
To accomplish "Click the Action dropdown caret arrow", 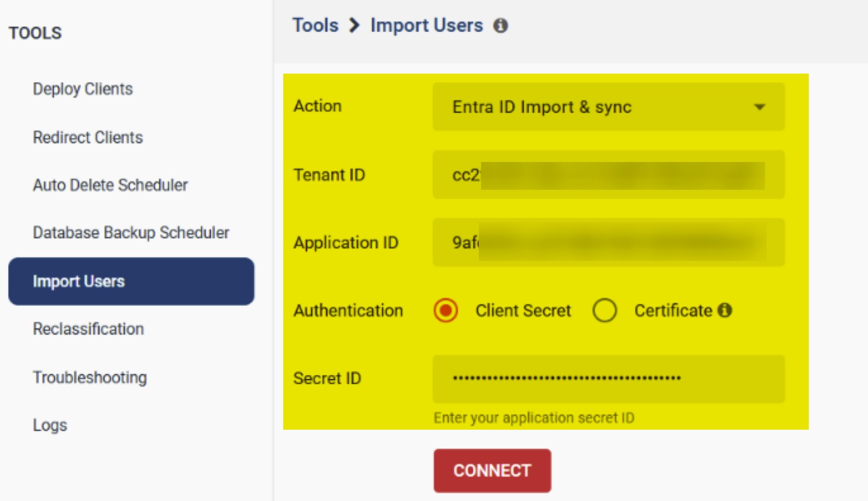I will [759, 107].
